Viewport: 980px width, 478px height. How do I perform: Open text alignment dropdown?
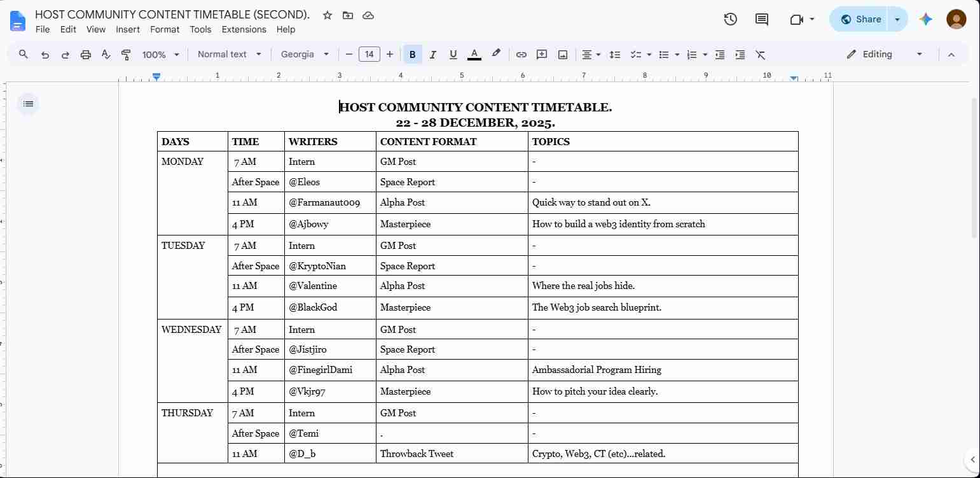point(591,55)
